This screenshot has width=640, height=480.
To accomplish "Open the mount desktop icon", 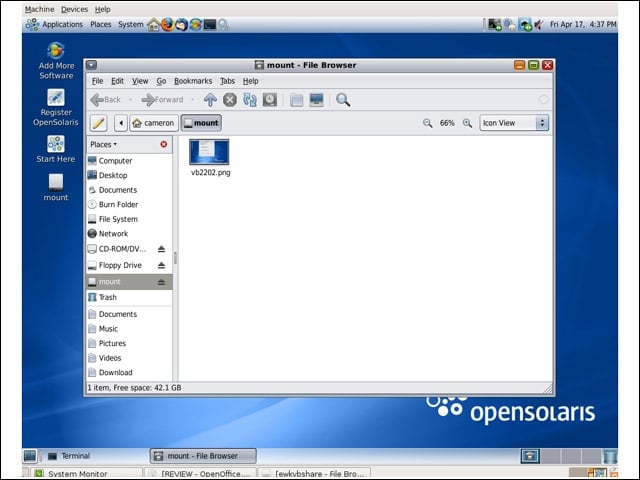I will [56, 187].
